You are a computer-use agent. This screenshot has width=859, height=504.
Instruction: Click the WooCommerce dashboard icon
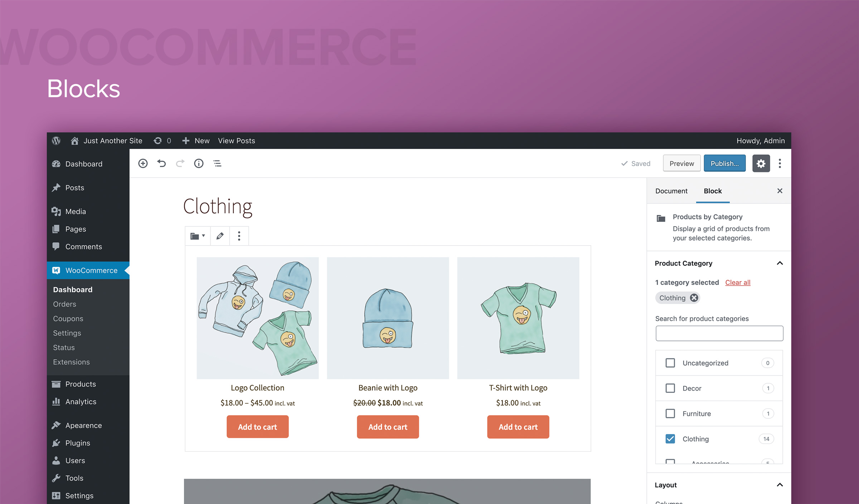(57, 270)
